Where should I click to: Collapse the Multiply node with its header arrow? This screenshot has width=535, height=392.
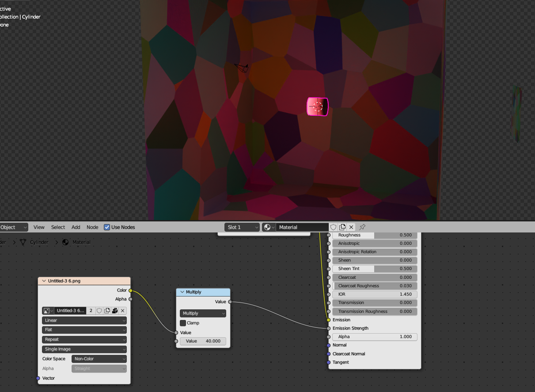(x=182, y=292)
